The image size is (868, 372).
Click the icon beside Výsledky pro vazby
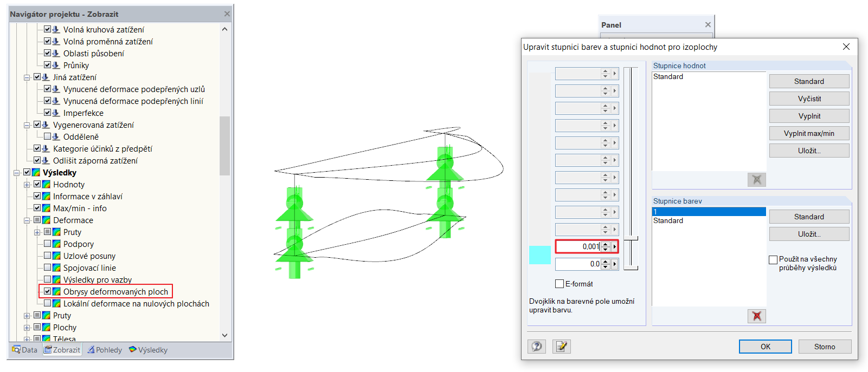pyautogui.click(x=56, y=279)
